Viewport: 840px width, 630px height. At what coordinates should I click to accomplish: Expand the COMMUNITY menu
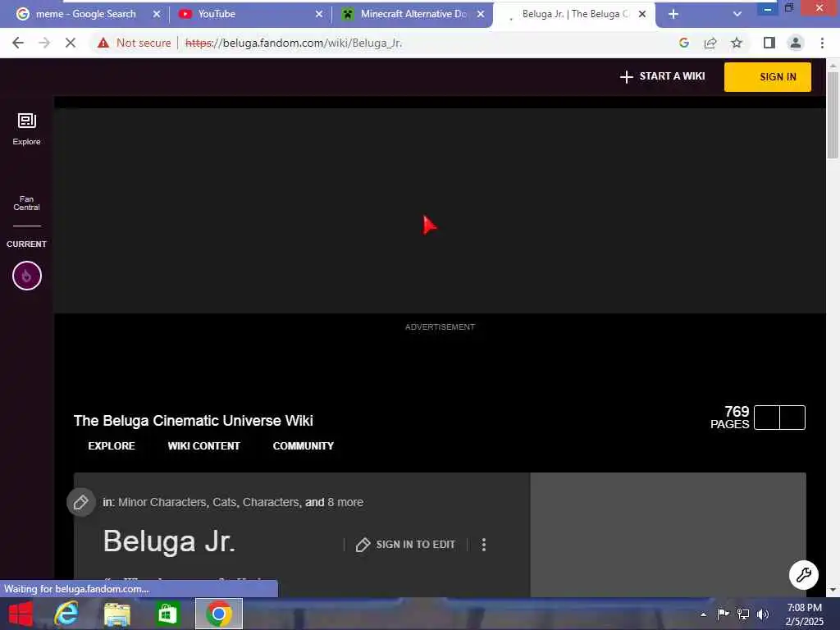[304, 445]
